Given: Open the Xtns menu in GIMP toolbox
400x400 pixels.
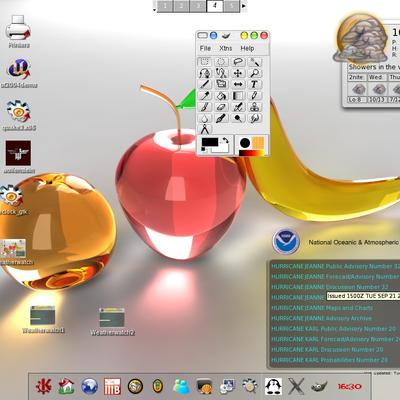Looking at the screenshot, I should tap(226, 48).
